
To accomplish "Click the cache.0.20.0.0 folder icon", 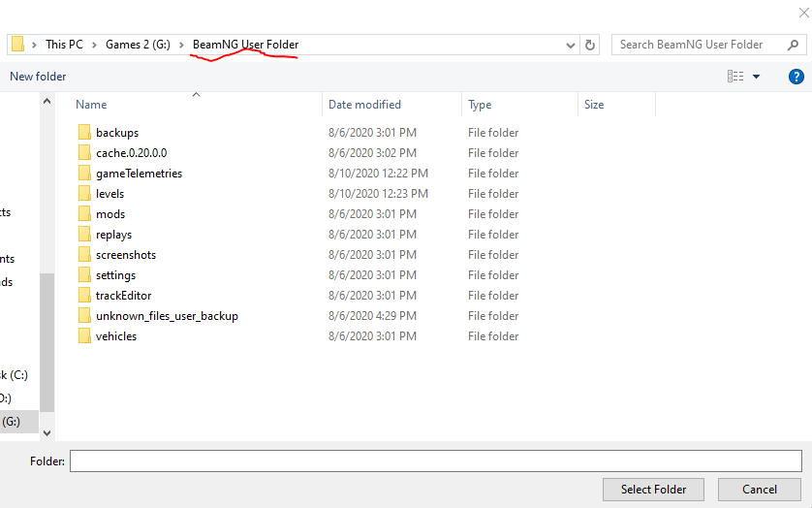I will click(84, 152).
